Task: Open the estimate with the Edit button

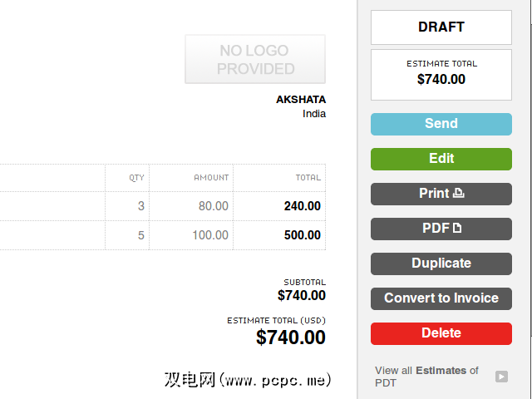Action: click(441, 159)
